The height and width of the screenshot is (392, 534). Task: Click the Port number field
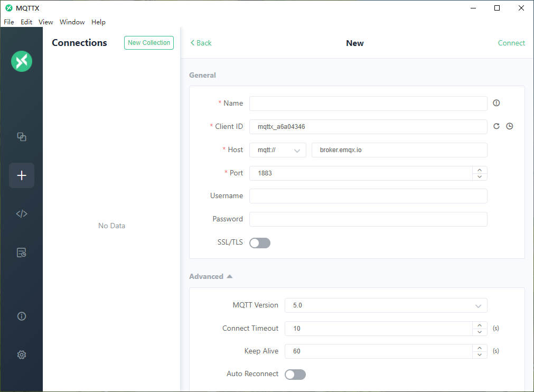coord(361,173)
